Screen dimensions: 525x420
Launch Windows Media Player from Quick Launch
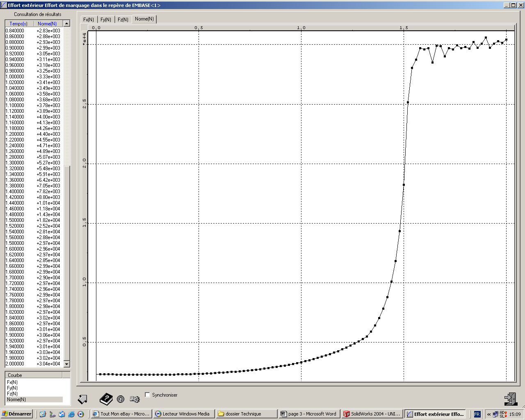(x=81, y=414)
